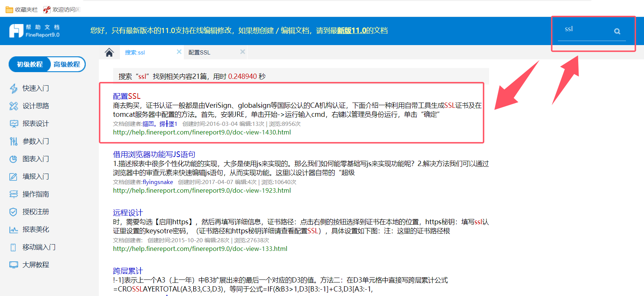This screenshot has width=644, height=296.
Task: Click the lightning icon beside 快速入门
Action: [x=14, y=88]
